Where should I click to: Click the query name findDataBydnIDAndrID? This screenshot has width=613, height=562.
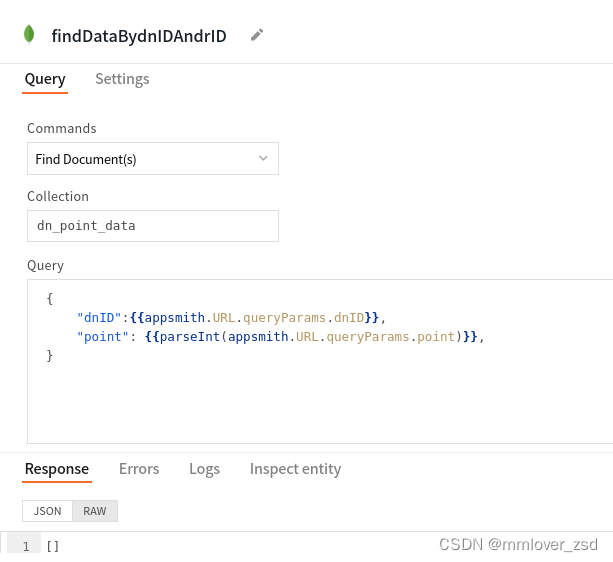pos(139,36)
